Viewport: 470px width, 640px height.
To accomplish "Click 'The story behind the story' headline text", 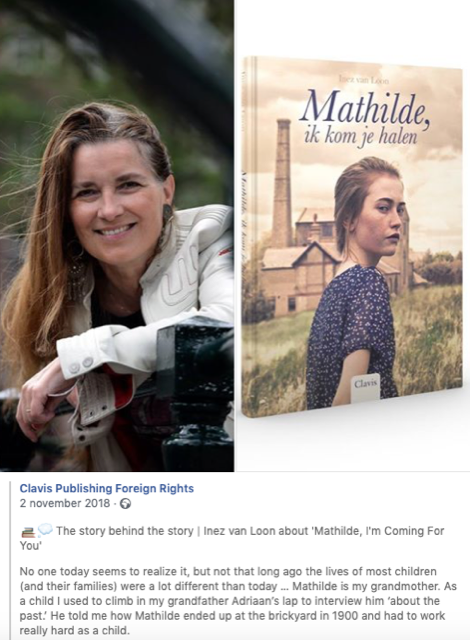I will point(124,531).
